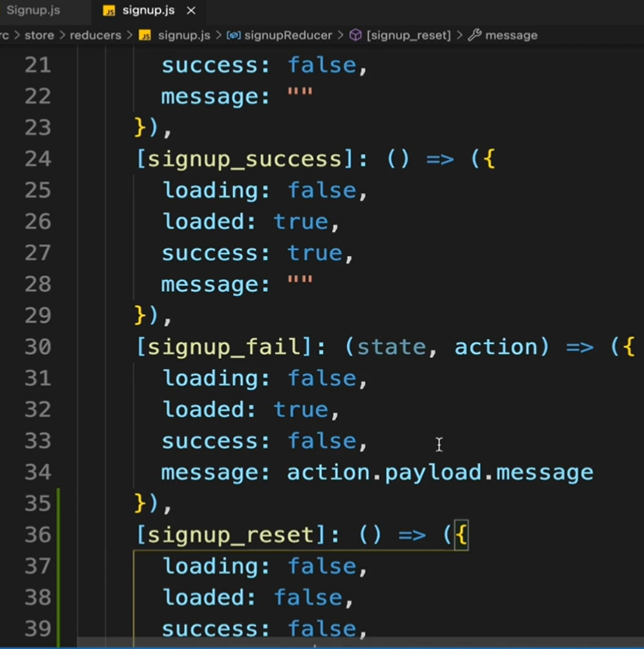Close the signup.js editor tab
Image resolution: width=644 pixels, height=649 pixels.
point(191,11)
